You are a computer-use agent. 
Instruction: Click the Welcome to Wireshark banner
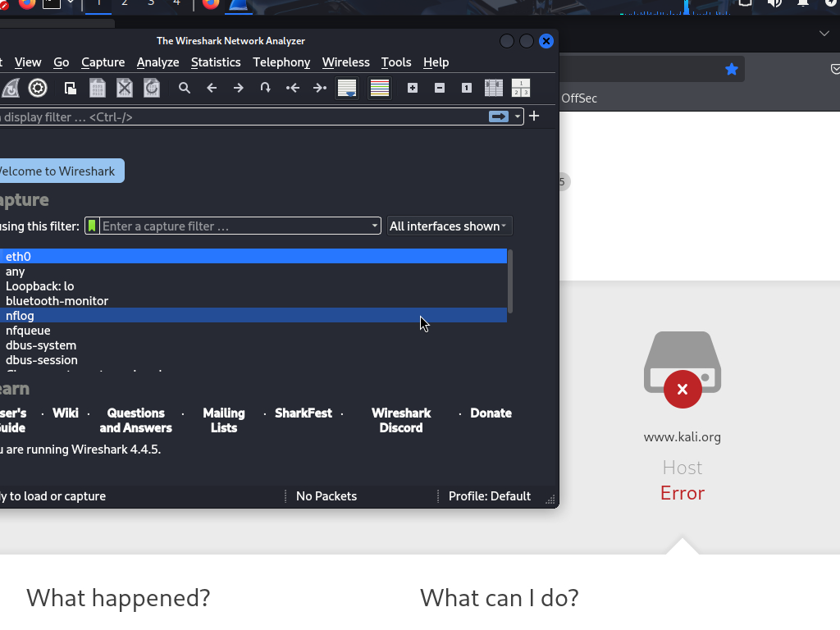click(61, 171)
